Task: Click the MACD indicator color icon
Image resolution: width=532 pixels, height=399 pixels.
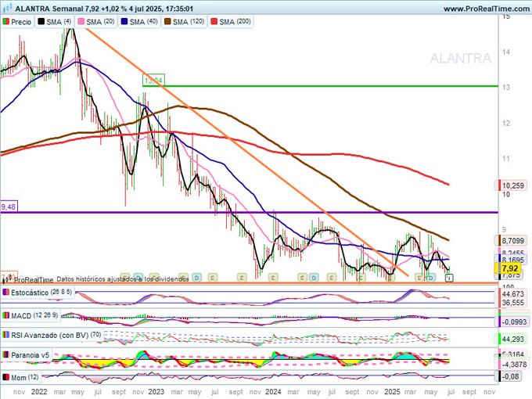Action: tap(5, 315)
